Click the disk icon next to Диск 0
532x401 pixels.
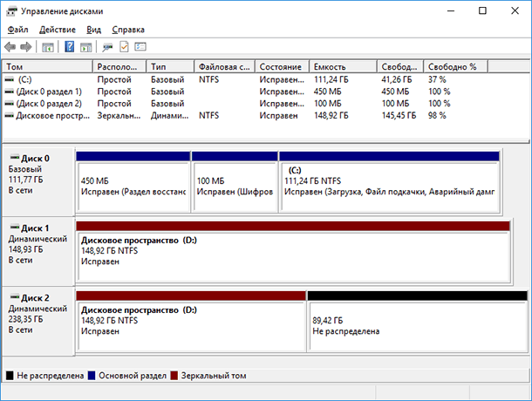(15, 157)
